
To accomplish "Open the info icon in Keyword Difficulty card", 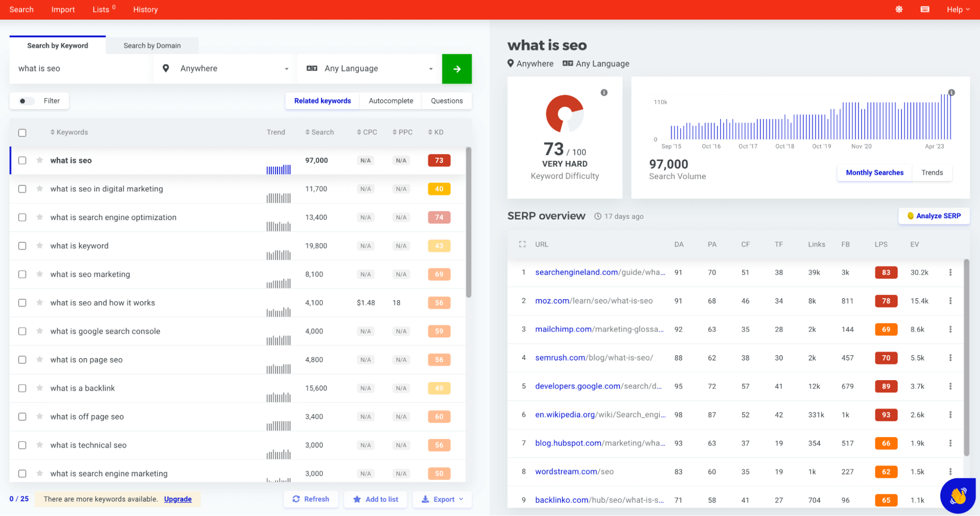I will click(x=604, y=93).
